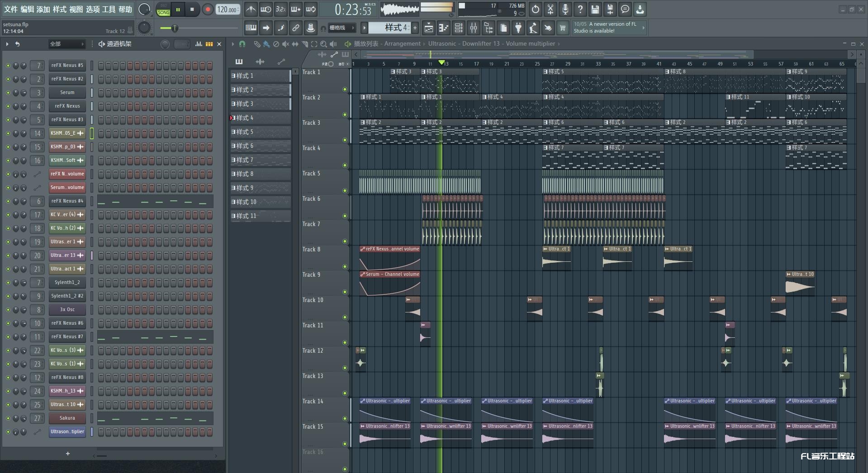This screenshot has height=473, width=868.
Task: Select the draw pencil tool in playlist
Action: click(256, 44)
